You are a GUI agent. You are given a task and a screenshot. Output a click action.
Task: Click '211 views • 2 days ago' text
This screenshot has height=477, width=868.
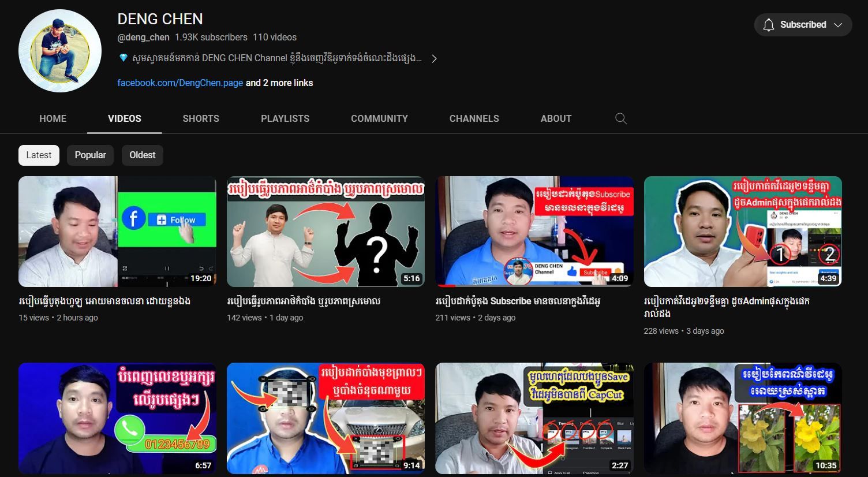point(476,318)
